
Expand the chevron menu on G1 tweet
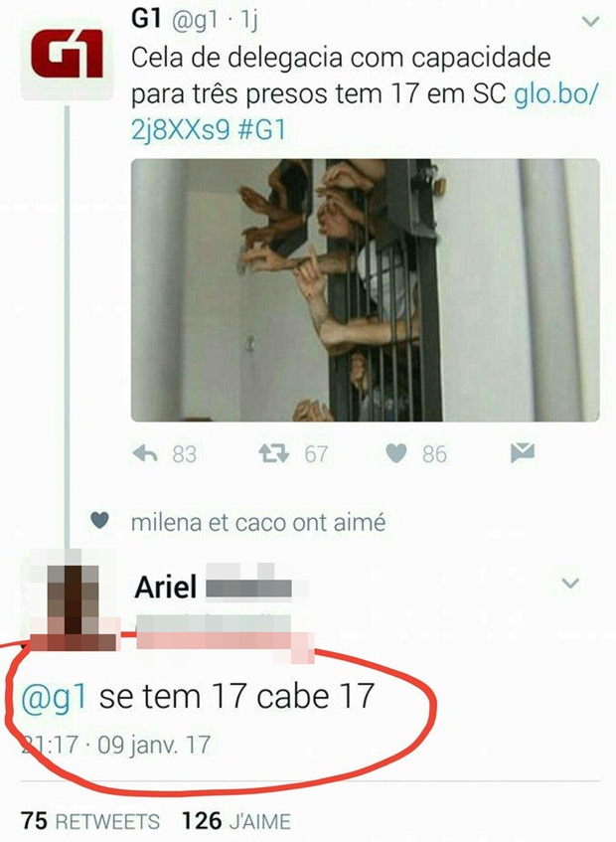point(590,22)
